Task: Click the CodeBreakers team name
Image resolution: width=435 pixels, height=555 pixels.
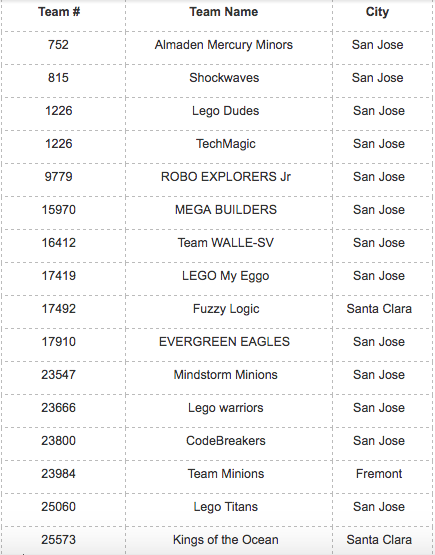Action: 225,441
